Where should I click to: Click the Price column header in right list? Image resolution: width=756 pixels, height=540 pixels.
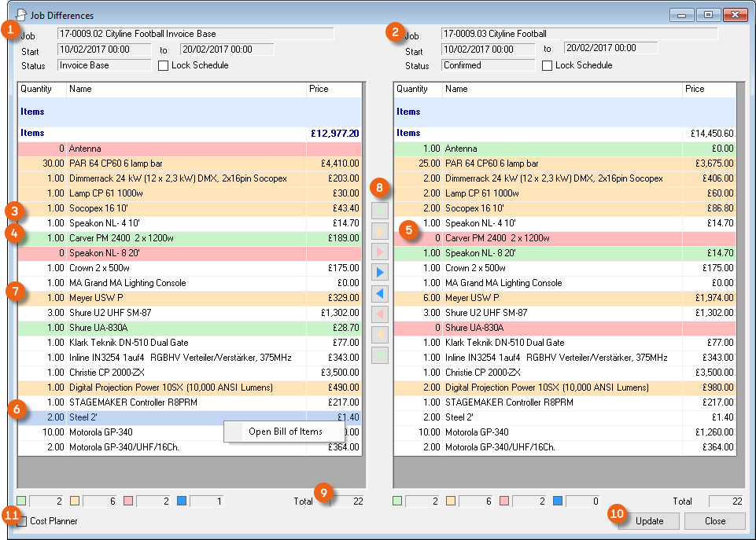[x=708, y=90]
